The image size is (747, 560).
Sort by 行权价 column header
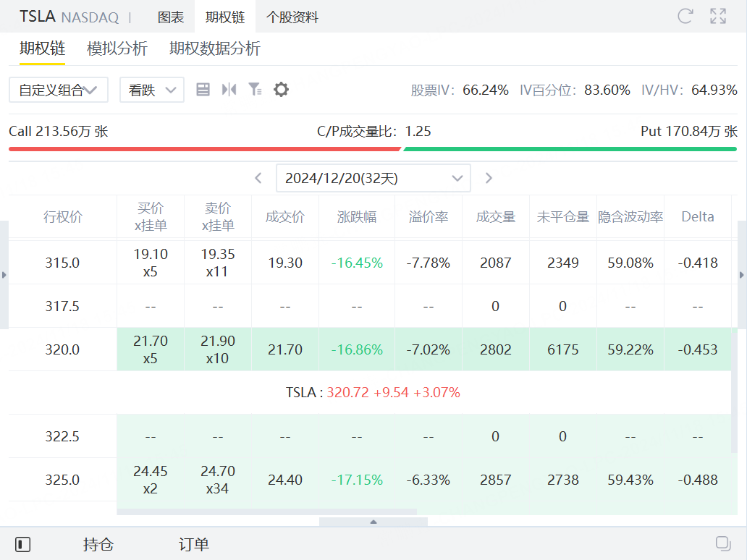pyautogui.click(x=63, y=216)
